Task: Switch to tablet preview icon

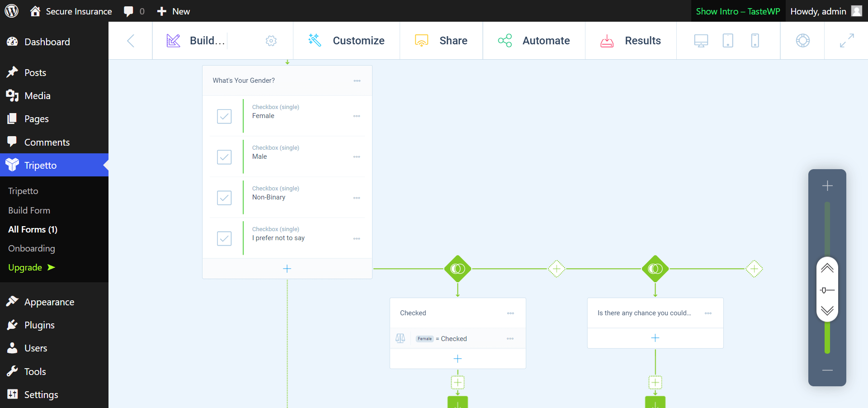Action: tap(728, 41)
